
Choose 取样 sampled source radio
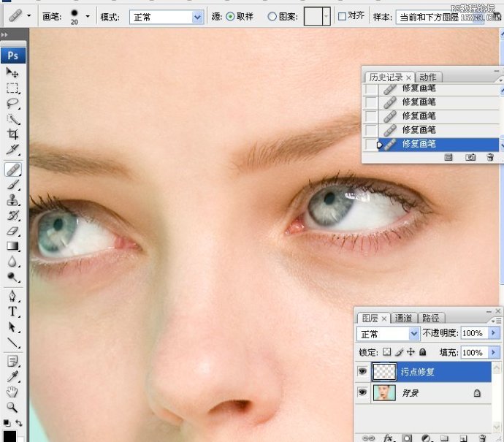(x=230, y=16)
